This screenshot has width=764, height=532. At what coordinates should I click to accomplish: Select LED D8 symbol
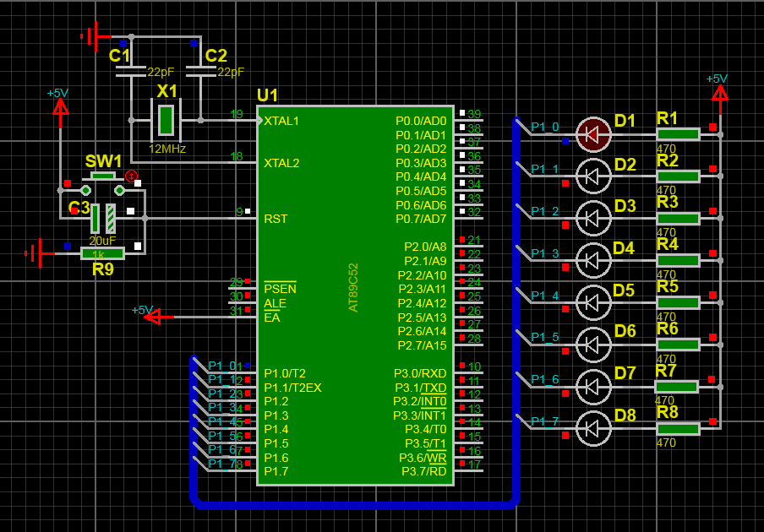pyautogui.click(x=593, y=429)
